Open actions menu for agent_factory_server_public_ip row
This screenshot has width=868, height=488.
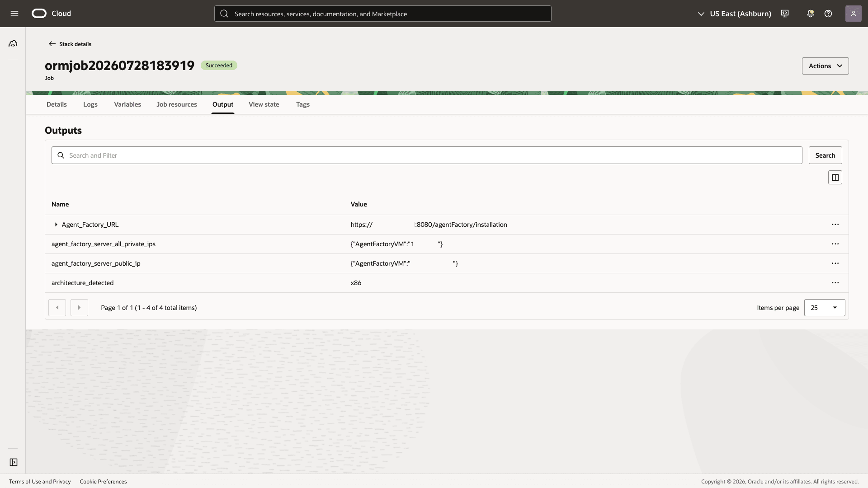point(835,263)
